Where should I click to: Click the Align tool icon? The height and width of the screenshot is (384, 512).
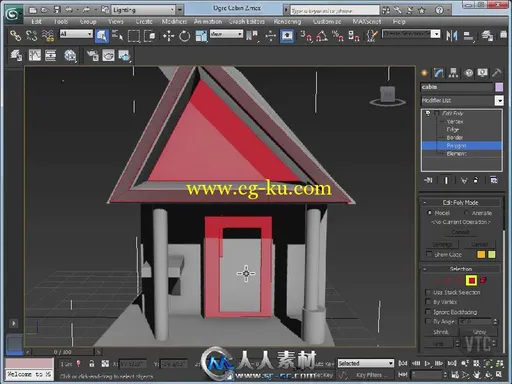[469, 36]
